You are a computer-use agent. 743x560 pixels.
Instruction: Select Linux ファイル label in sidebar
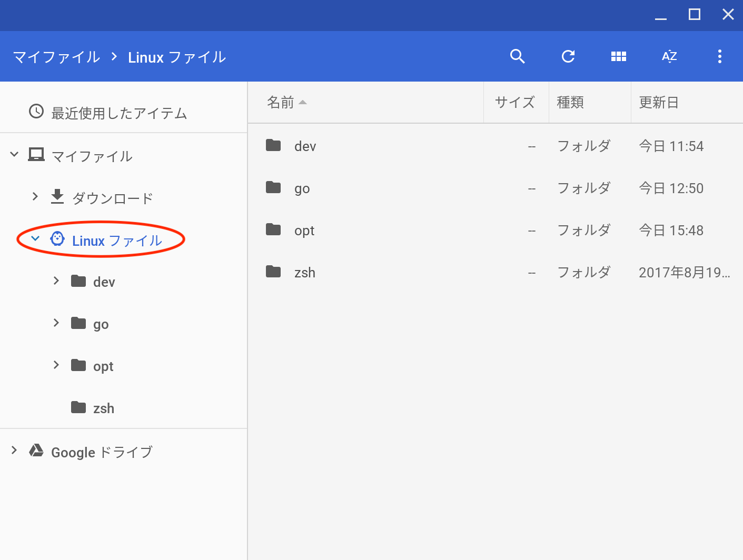(x=117, y=241)
